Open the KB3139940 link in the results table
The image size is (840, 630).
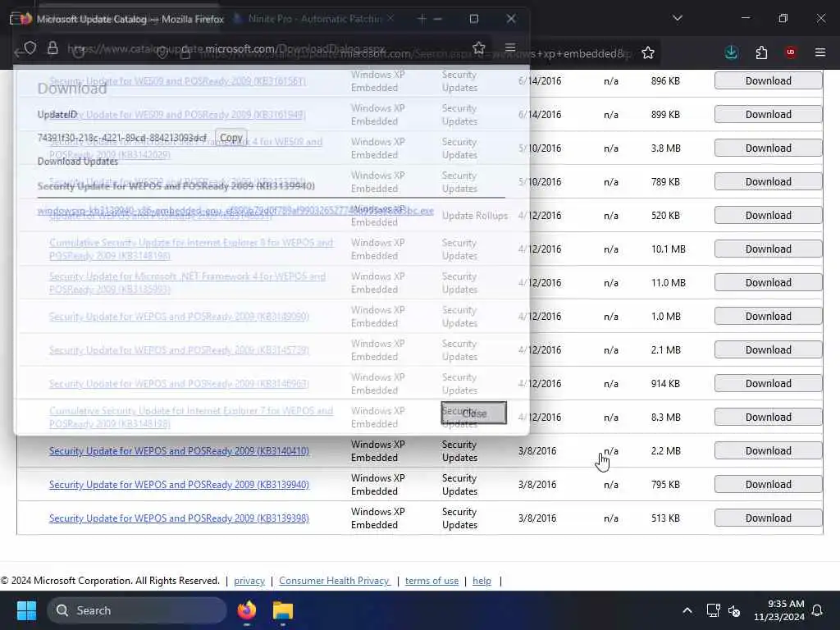coord(179,485)
